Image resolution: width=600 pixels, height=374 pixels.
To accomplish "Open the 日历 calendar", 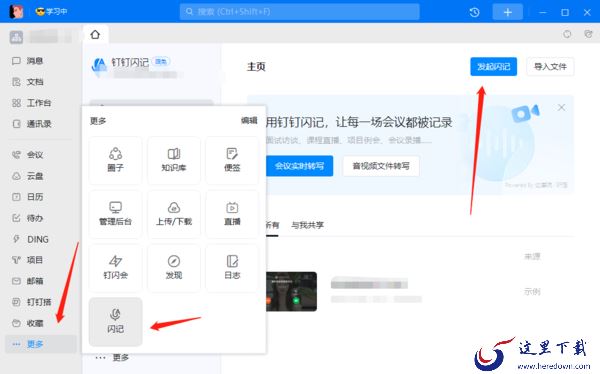I will [x=28, y=197].
